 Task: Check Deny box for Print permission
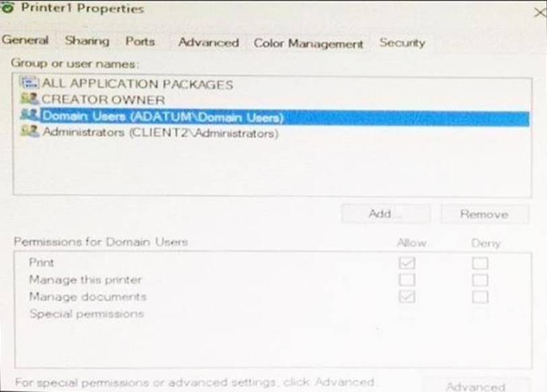(480, 263)
